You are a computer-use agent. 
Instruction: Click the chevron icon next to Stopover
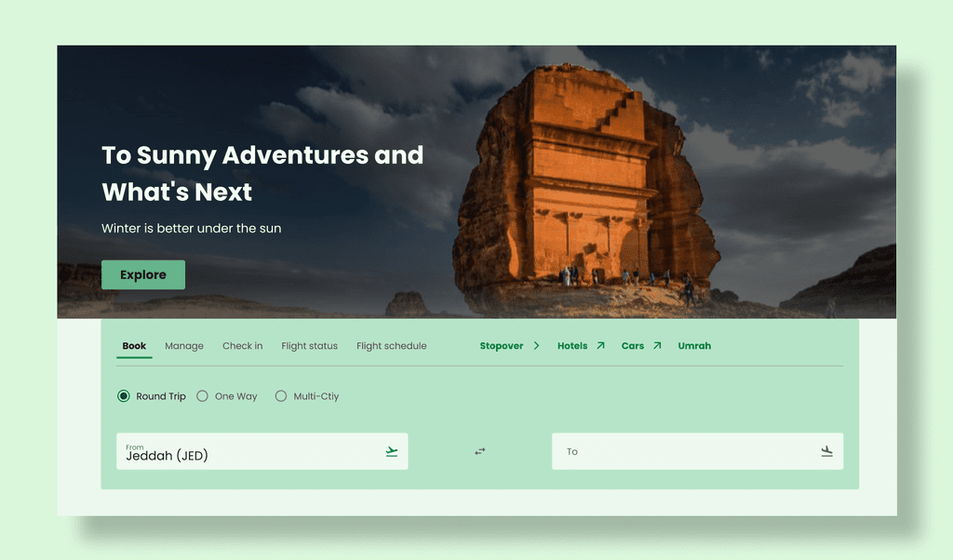(x=536, y=346)
